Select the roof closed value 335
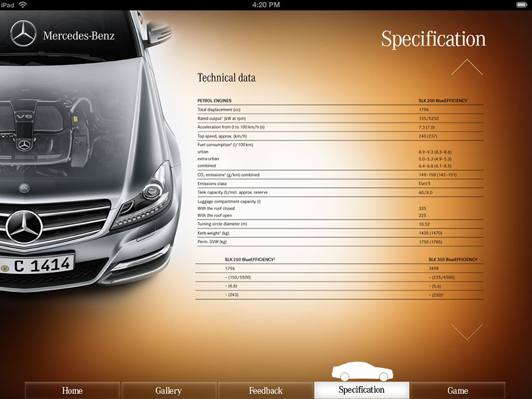Image resolution: width=532 pixels, height=399 pixels. (422, 208)
